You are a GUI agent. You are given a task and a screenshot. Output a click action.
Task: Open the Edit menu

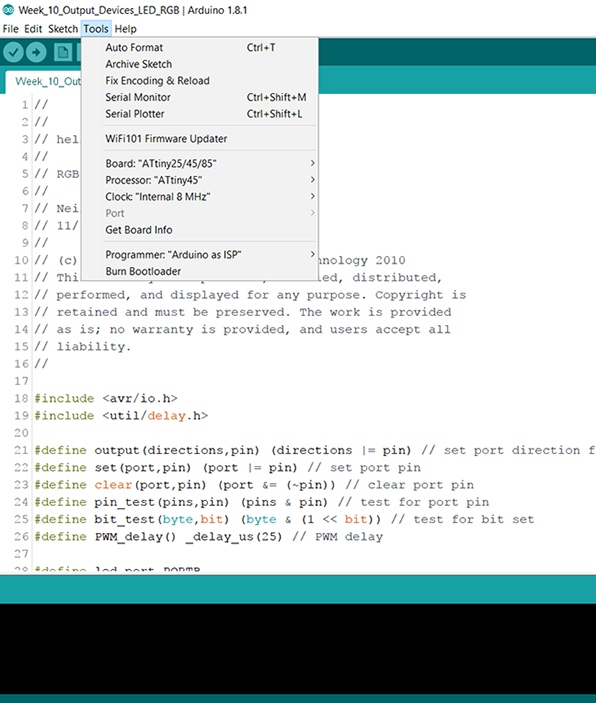33,29
